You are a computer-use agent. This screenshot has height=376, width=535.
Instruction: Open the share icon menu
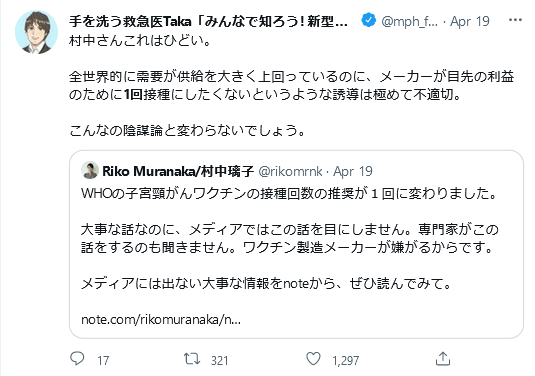click(443, 359)
